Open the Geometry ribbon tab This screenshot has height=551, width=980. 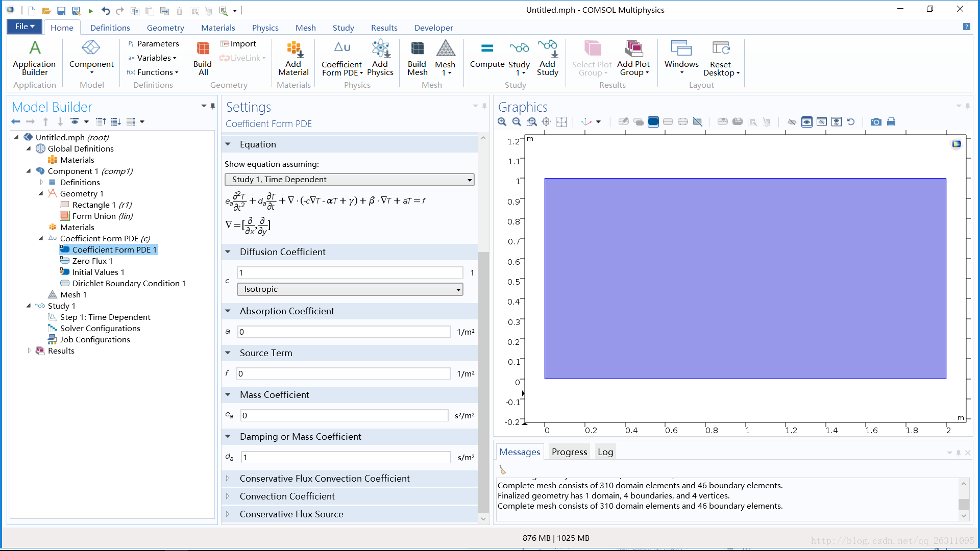coord(165,28)
